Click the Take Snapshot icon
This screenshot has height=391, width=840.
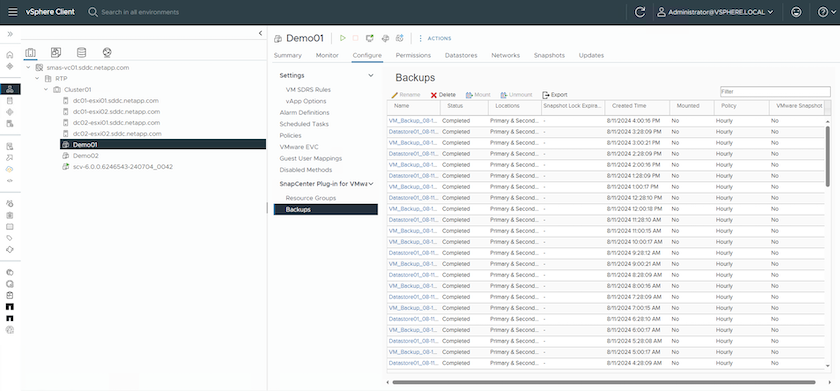click(399, 38)
